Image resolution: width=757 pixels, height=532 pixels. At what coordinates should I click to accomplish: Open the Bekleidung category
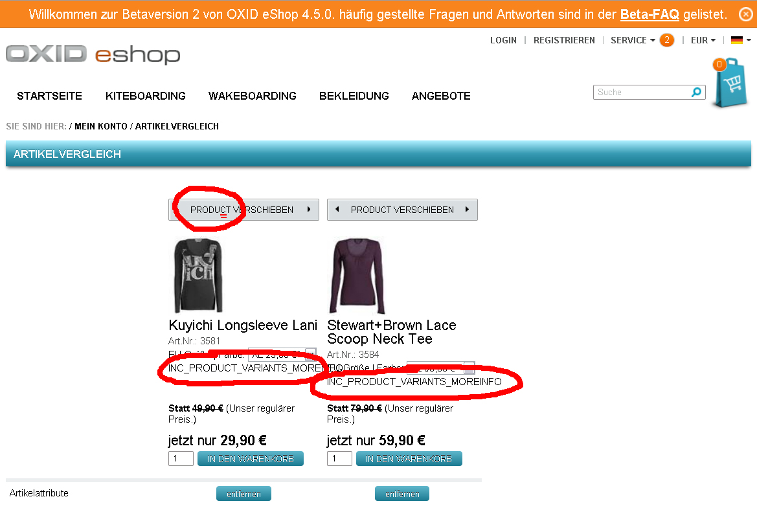[354, 96]
